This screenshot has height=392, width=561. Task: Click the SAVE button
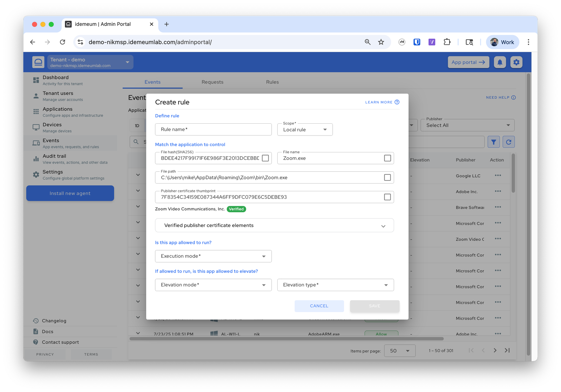(374, 306)
